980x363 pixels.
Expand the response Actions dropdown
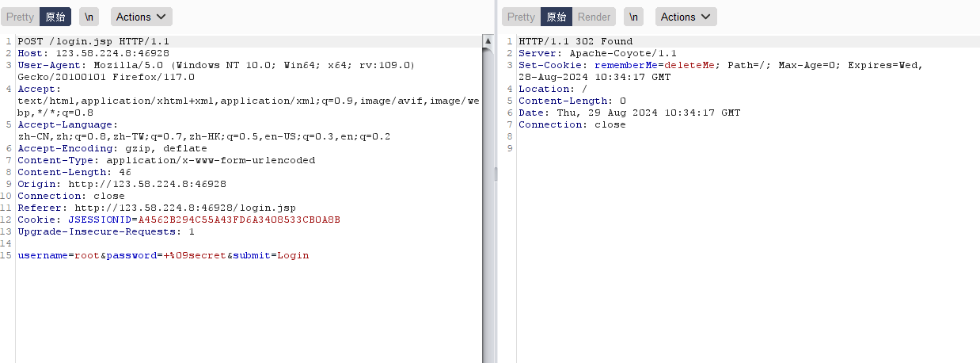(686, 17)
